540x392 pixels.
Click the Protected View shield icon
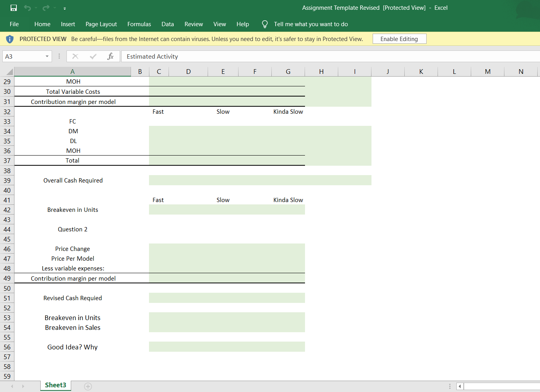[10, 38]
